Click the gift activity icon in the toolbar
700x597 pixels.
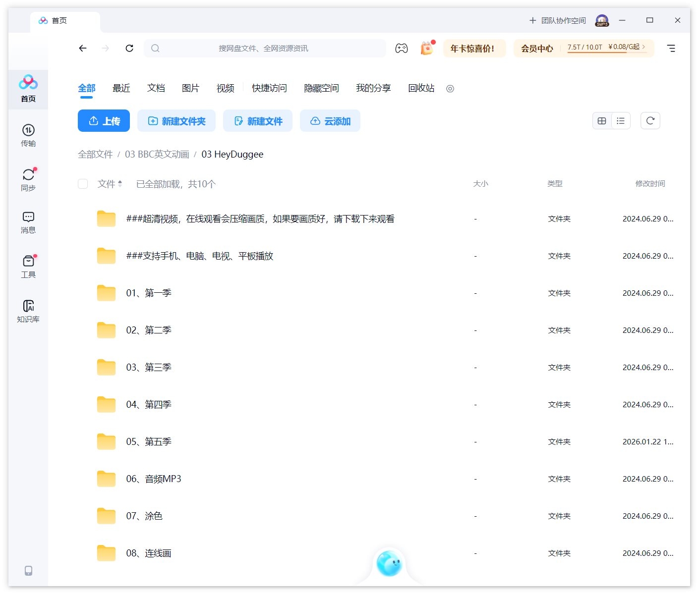425,48
